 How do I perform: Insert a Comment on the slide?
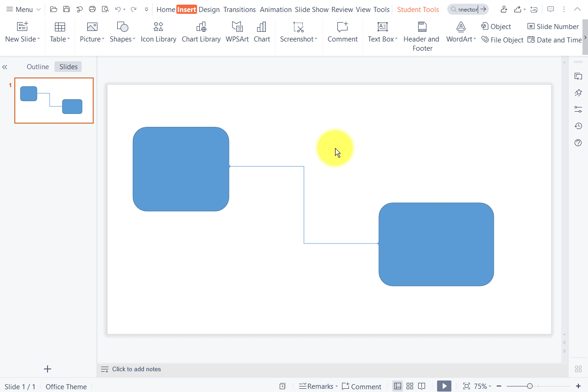tap(342, 32)
